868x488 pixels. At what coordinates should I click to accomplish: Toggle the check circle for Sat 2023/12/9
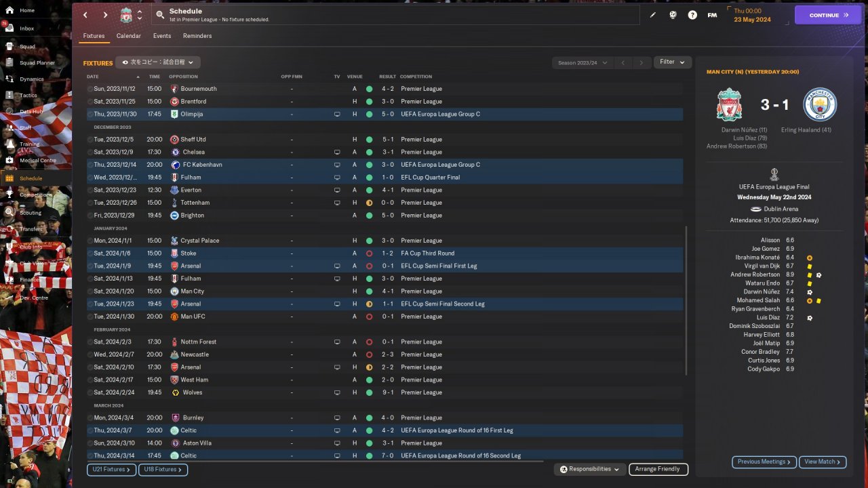click(x=90, y=152)
